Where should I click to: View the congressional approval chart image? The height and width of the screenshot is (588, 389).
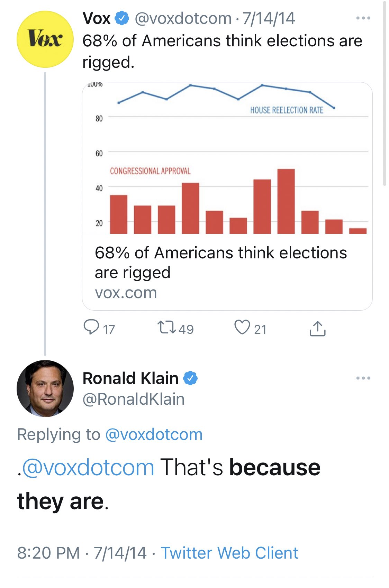click(x=227, y=158)
